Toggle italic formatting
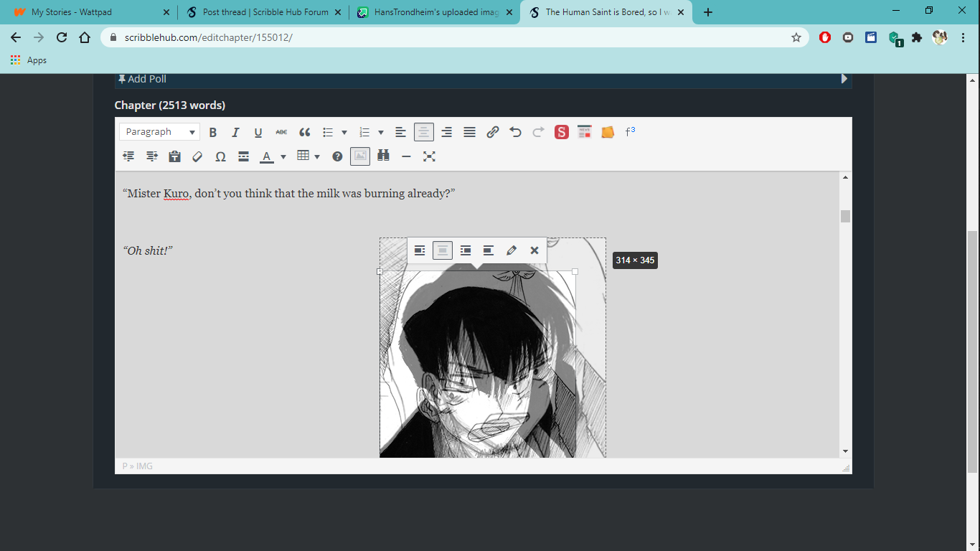 235,132
